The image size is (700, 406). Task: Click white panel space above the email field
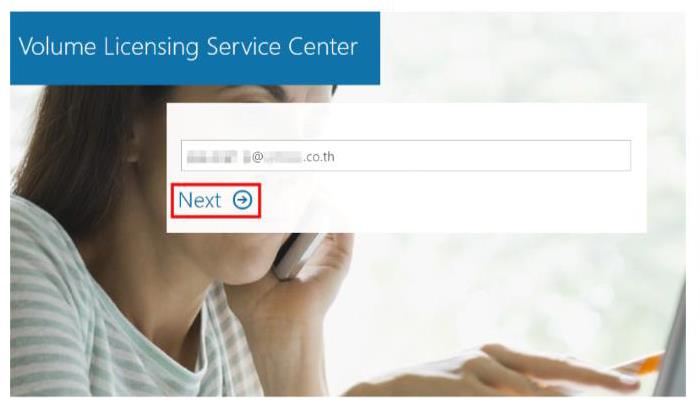406,121
